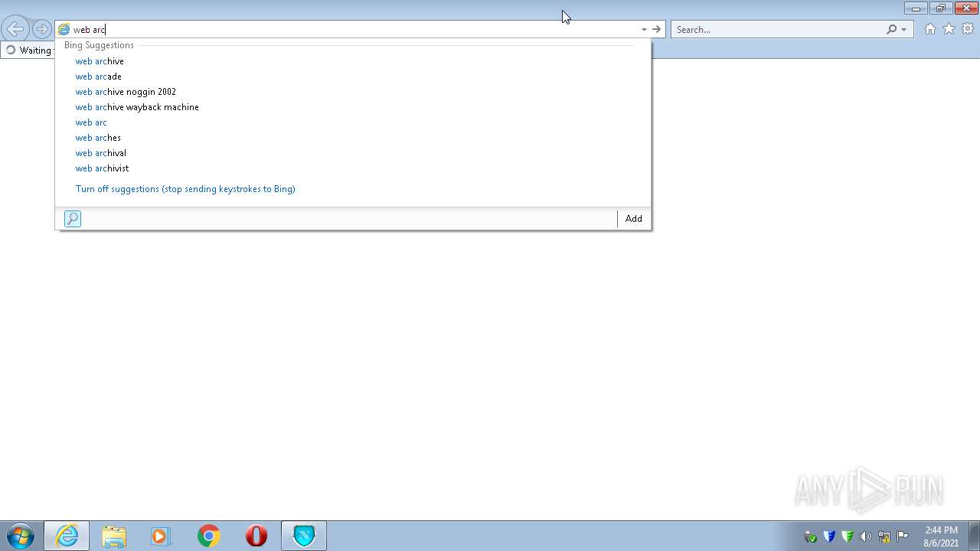Click the shield 'N' app taskbar icon
980x551 pixels.
pyautogui.click(x=304, y=536)
